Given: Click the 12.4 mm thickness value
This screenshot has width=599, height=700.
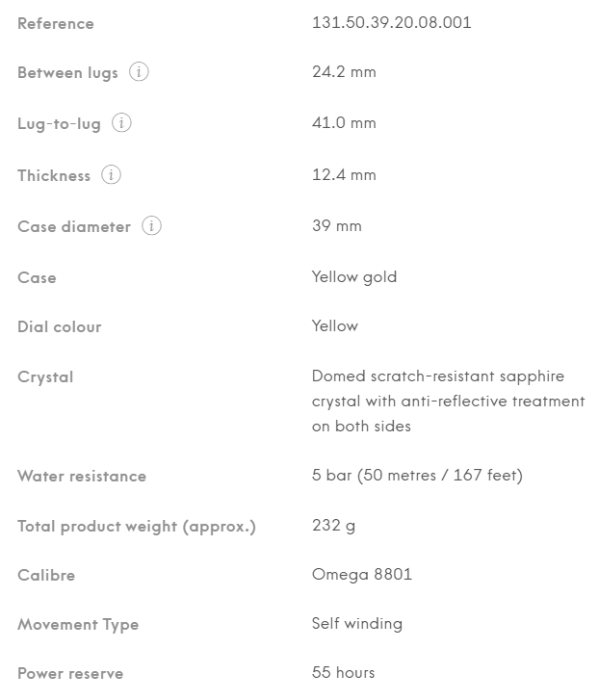Looking at the screenshot, I should tap(344, 174).
